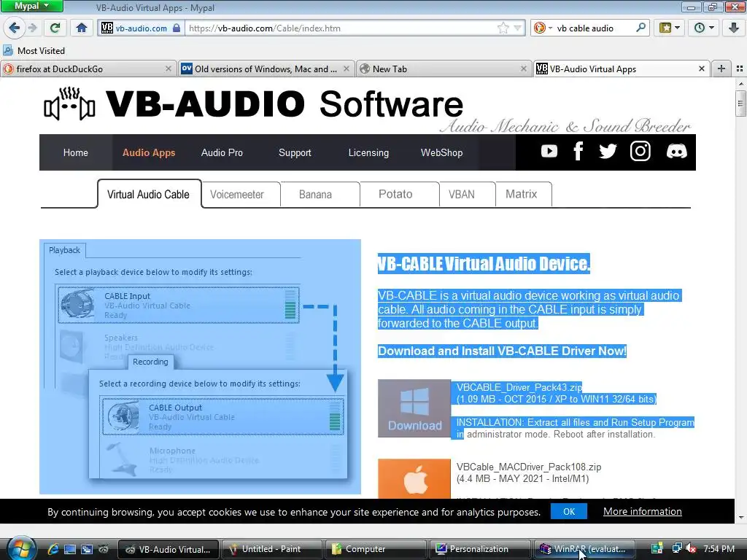The image size is (747, 560).
Task: Open the WebShop menu item
Action: click(x=441, y=152)
